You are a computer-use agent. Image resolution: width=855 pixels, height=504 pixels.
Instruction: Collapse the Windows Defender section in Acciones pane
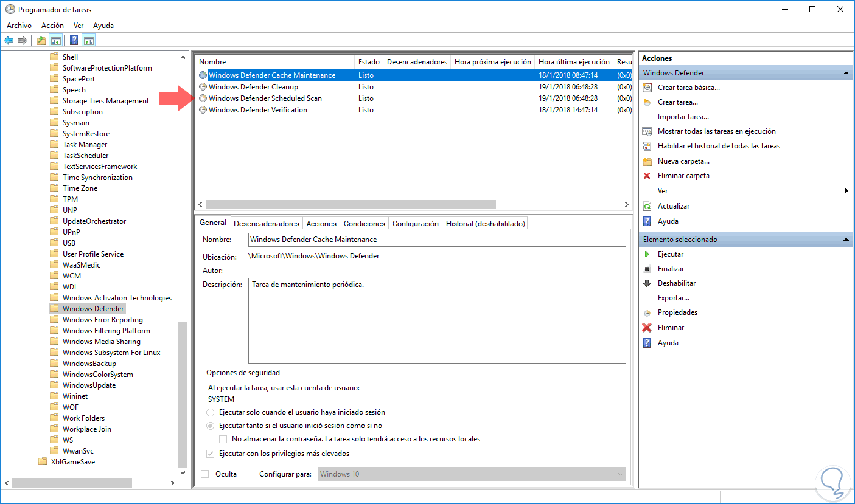[846, 73]
